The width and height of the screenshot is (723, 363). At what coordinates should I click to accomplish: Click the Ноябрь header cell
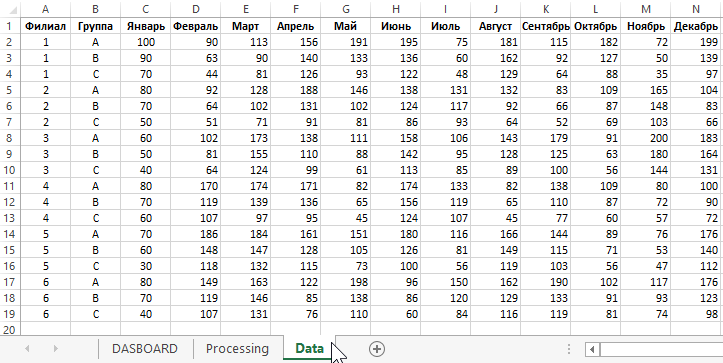point(646,26)
